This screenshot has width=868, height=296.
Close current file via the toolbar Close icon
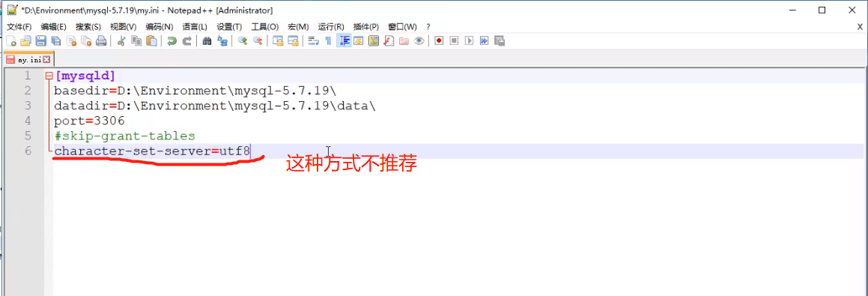coord(71,40)
